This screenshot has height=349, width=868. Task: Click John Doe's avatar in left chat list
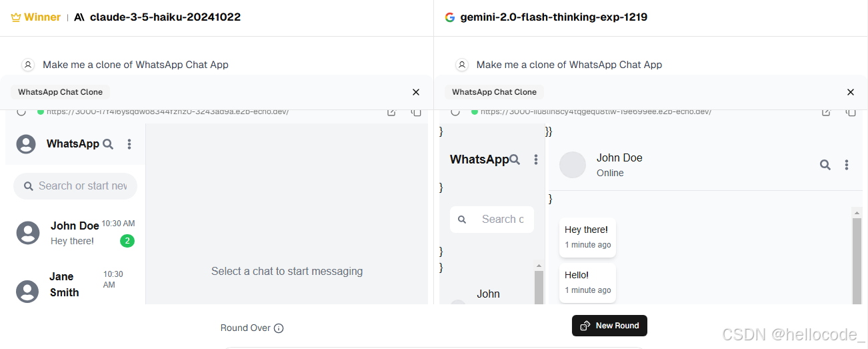click(27, 232)
